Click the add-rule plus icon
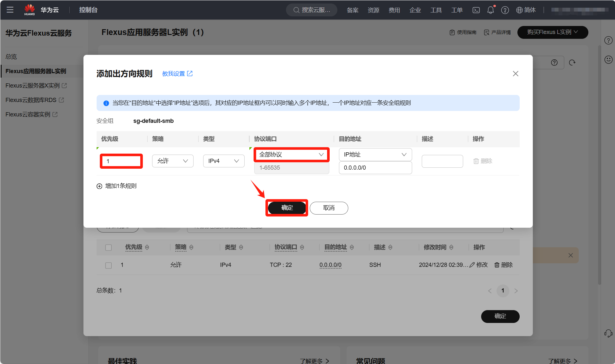Viewport: 615px width, 364px height. (x=100, y=186)
